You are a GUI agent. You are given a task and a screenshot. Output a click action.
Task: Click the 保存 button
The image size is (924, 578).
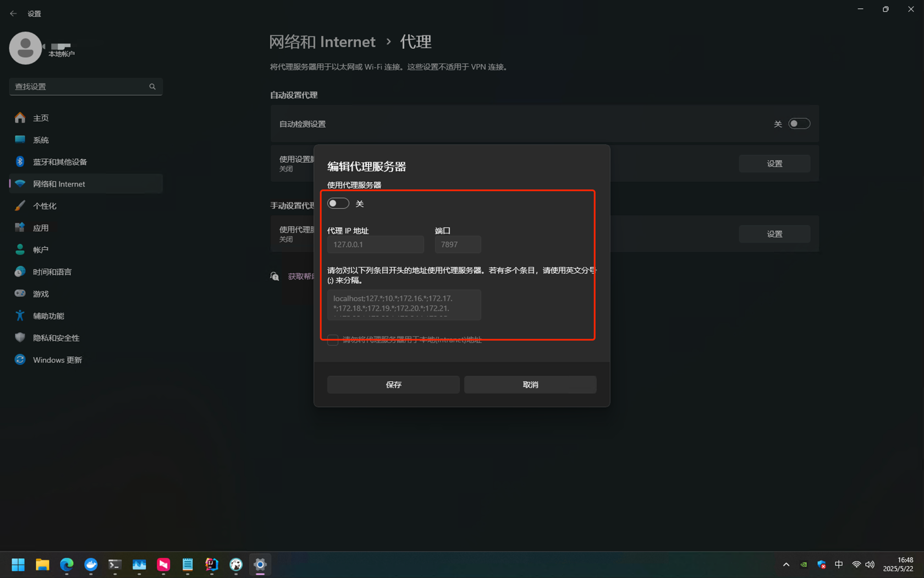pyautogui.click(x=393, y=385)
